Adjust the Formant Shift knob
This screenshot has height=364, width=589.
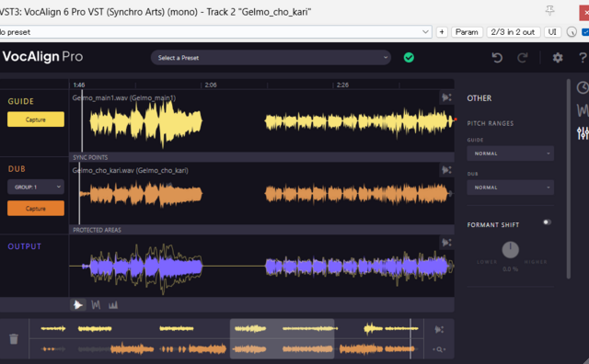[510, 249]
